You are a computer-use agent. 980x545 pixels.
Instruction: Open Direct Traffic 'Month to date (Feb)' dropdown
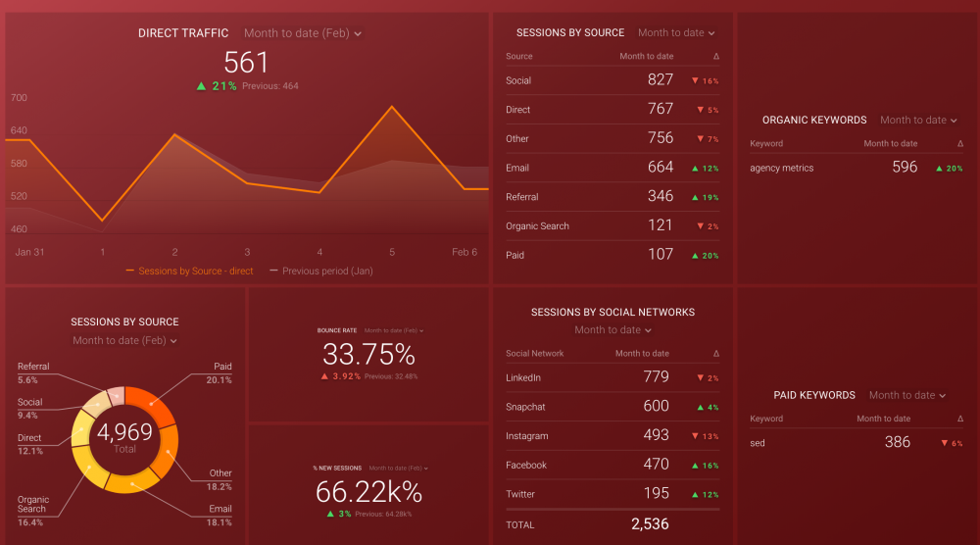point(303,33)
